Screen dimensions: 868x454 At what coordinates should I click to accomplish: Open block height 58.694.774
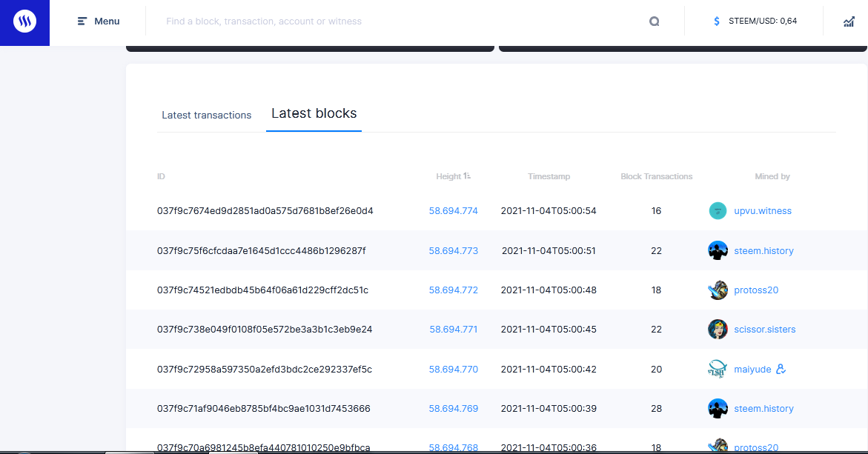[454, 210]
